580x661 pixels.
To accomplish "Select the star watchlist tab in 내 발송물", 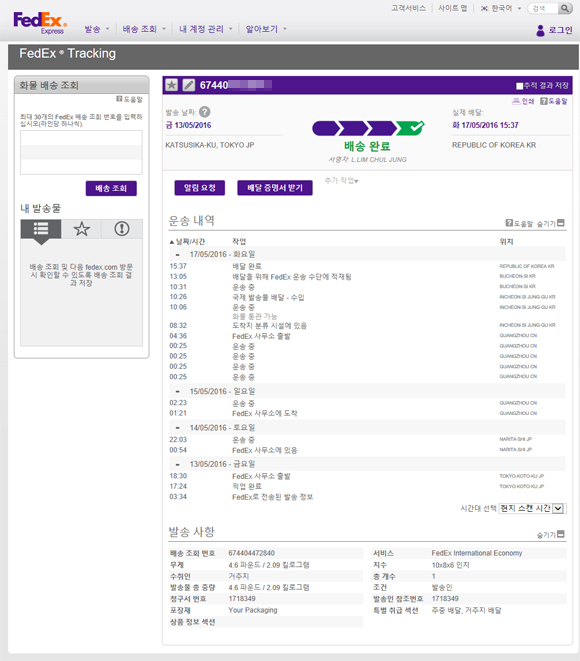I will pyautogui.click(x=81, y=229).
